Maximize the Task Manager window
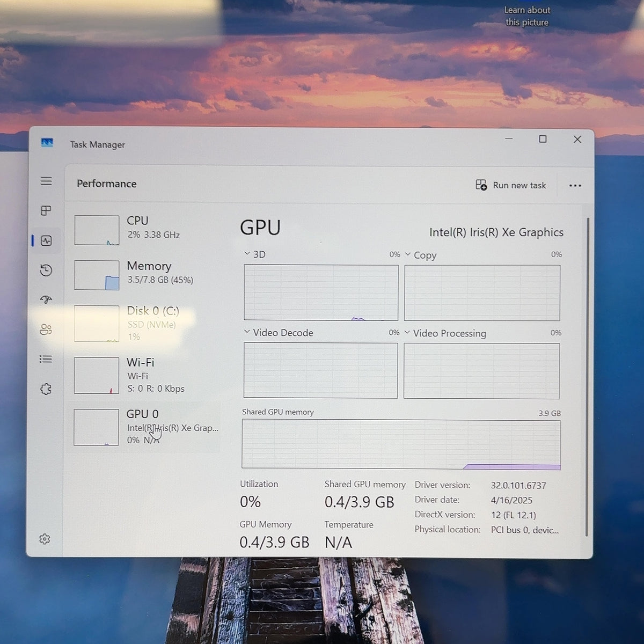 pos(543,139)
